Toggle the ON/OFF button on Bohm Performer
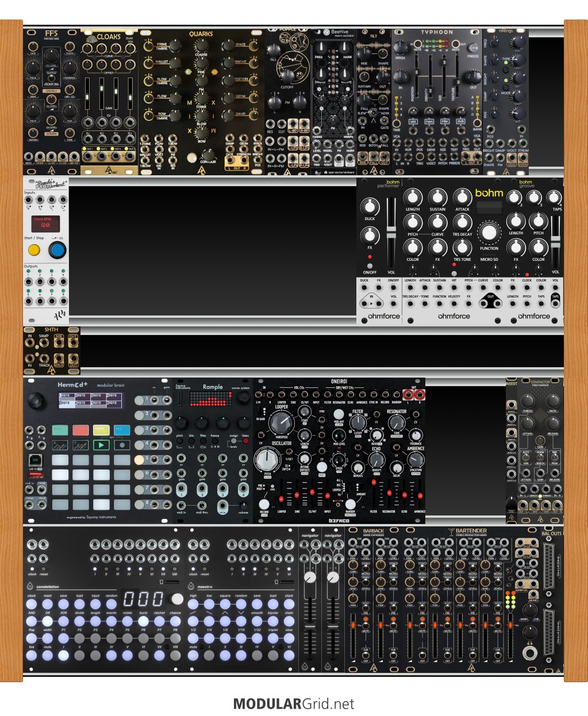 [370, 257]
